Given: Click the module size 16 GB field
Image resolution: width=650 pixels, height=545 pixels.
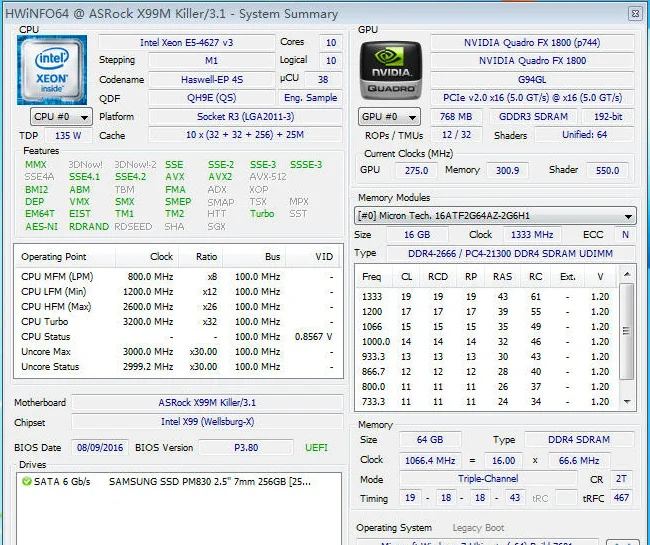Looking at the screenshot, I should (x=417, y=235).
